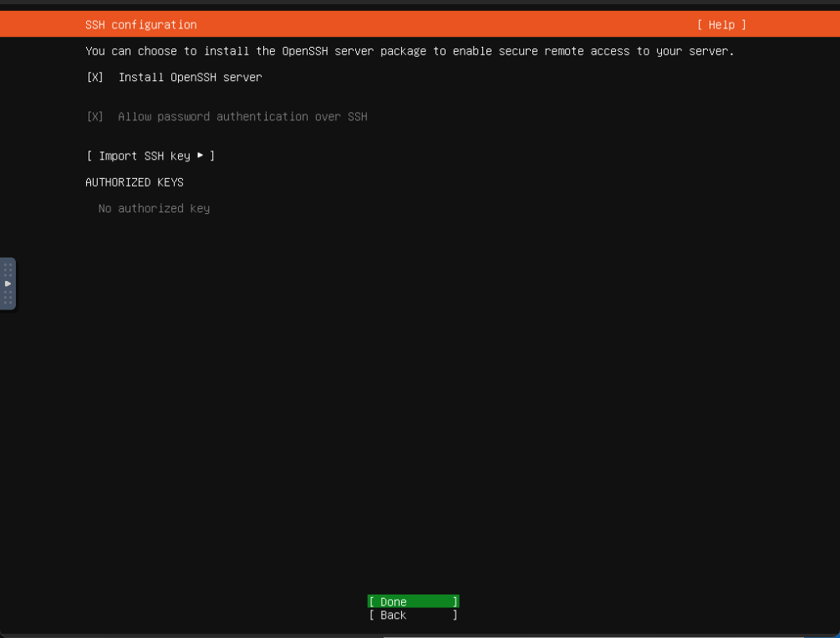
Task: Open the Import SSH key menu
Action: [x=150, y=156]
